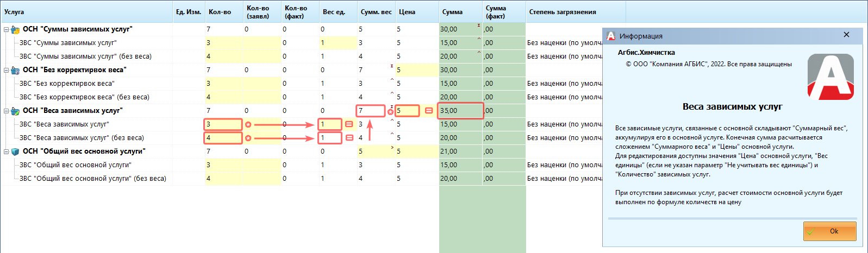Close the Информация dialog window
Screen dimensions: 868x253
(x=846, y=35)
